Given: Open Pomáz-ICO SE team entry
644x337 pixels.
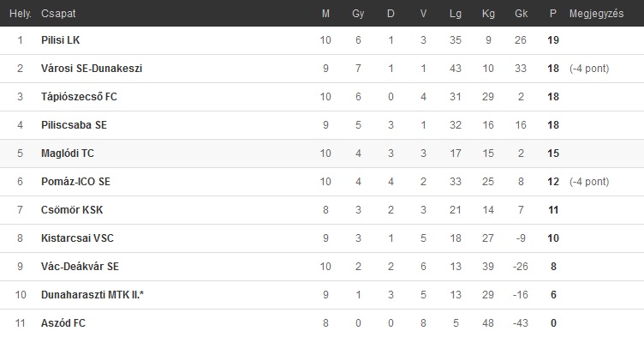Looking at the screenshot, I should tap(75, 182).
